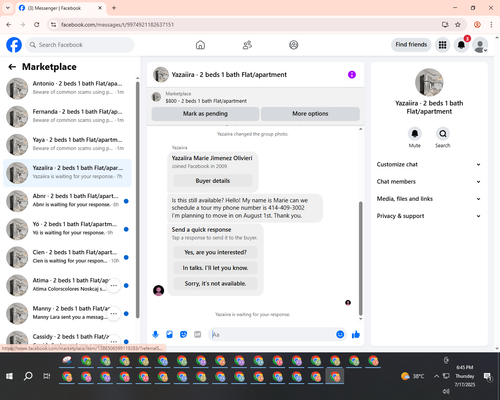Screen dimensions: 500x400
Task: Open Buyer details button
Action: (213, 181)
